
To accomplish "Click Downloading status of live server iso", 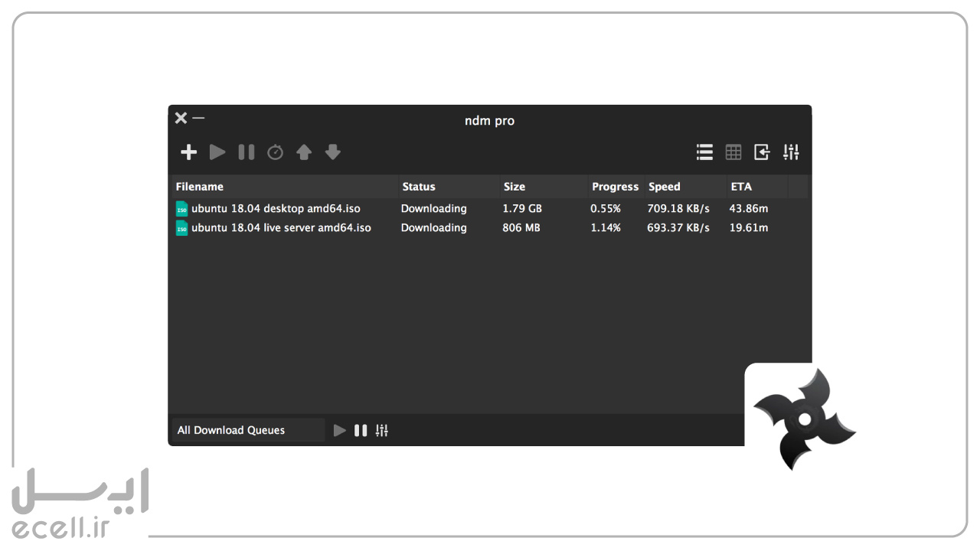I will [433, 227].
